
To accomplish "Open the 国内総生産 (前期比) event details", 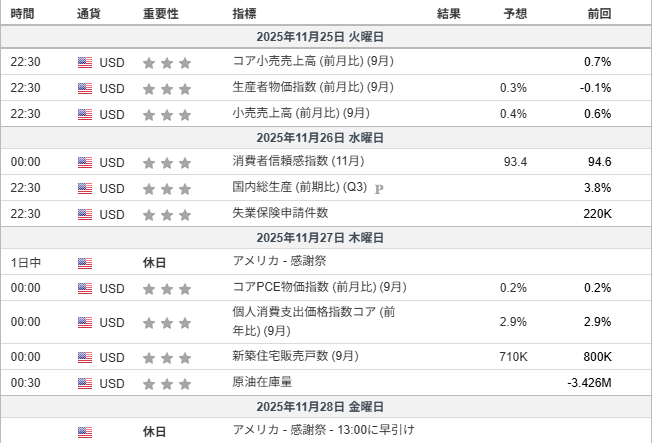I will pos(299,188).
